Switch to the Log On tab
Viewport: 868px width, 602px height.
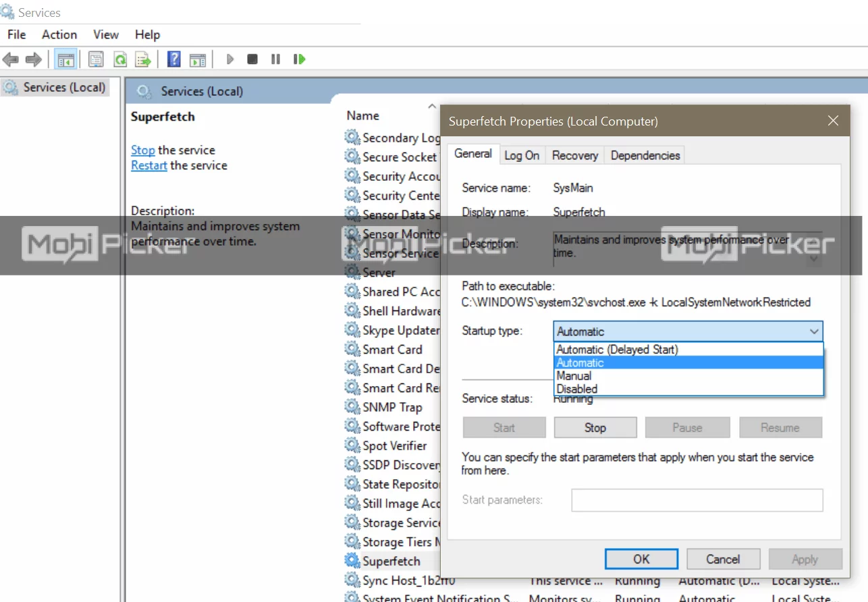click(x=522, y=155)
